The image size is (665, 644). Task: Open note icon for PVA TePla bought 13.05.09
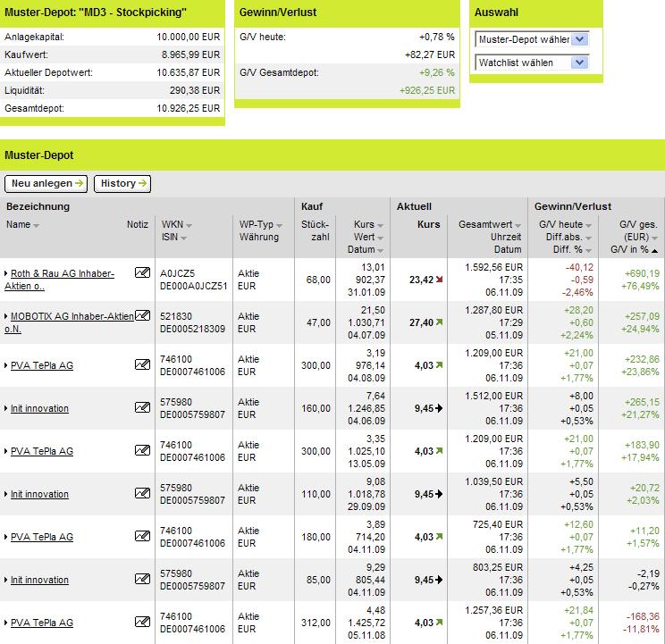[x=142, y=450]
